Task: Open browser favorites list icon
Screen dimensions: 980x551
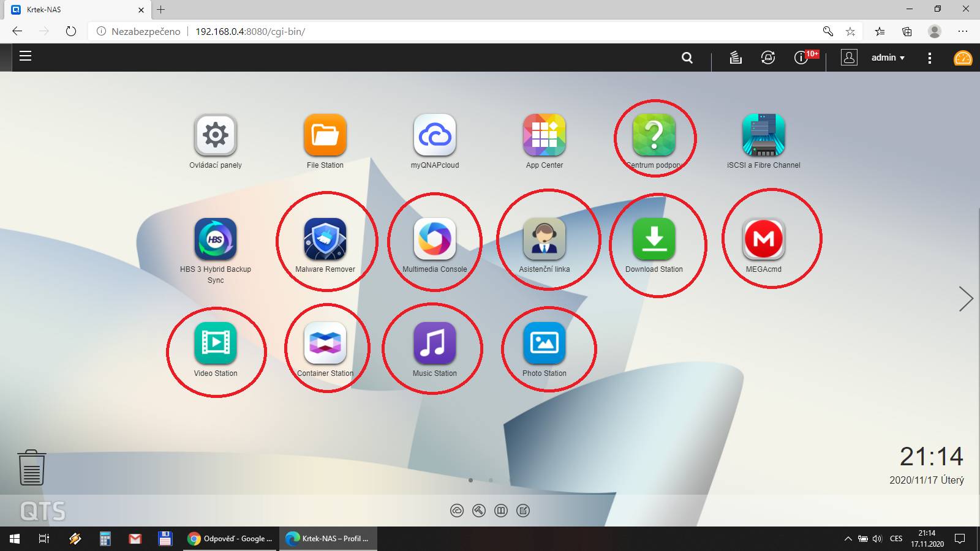Action: point(880,31)
